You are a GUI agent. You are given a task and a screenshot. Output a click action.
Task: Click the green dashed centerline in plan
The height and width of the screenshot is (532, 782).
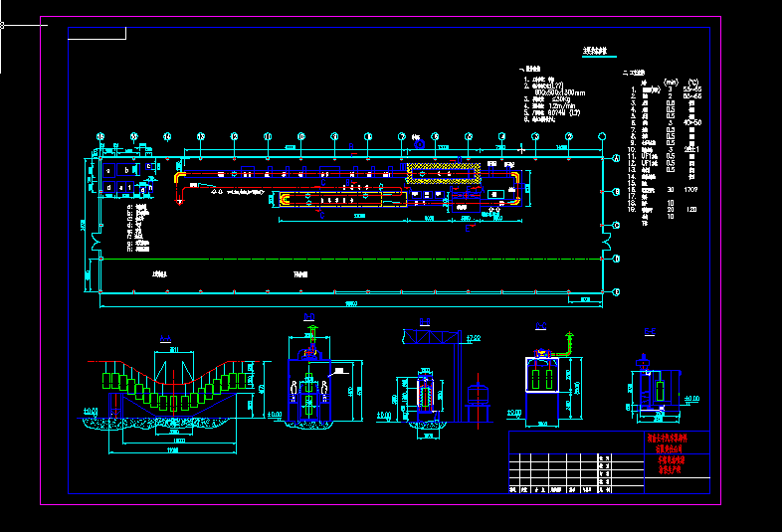(351, 259)
